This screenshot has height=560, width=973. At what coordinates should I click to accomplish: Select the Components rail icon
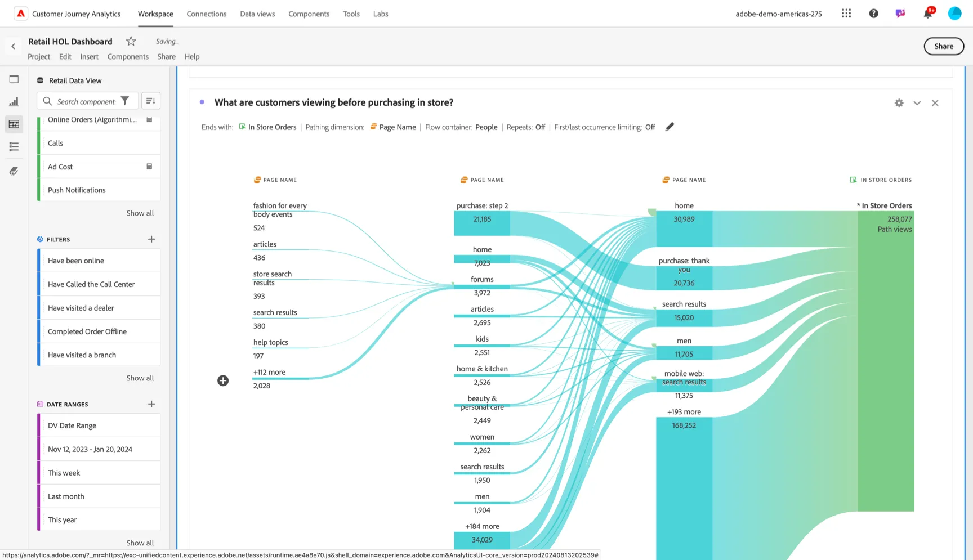(14, 124)
